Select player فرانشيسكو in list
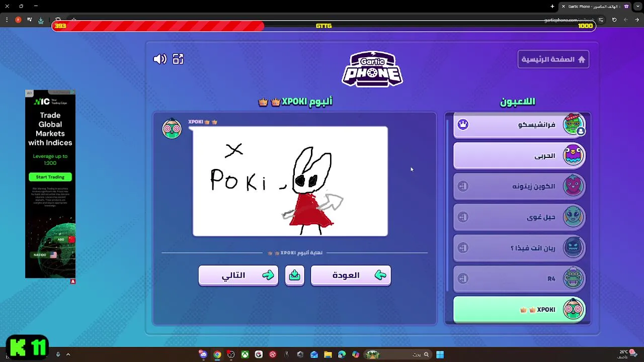 [520, 124]
